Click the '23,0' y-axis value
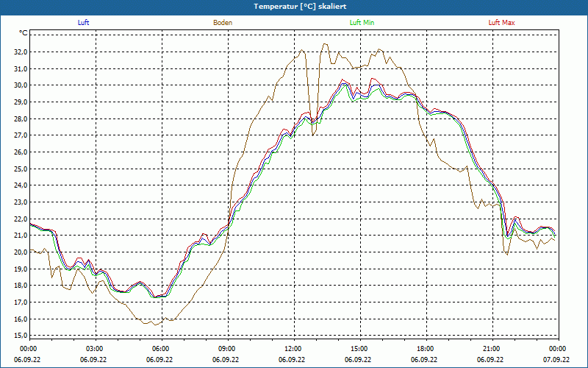 click(x=21, y=202)
